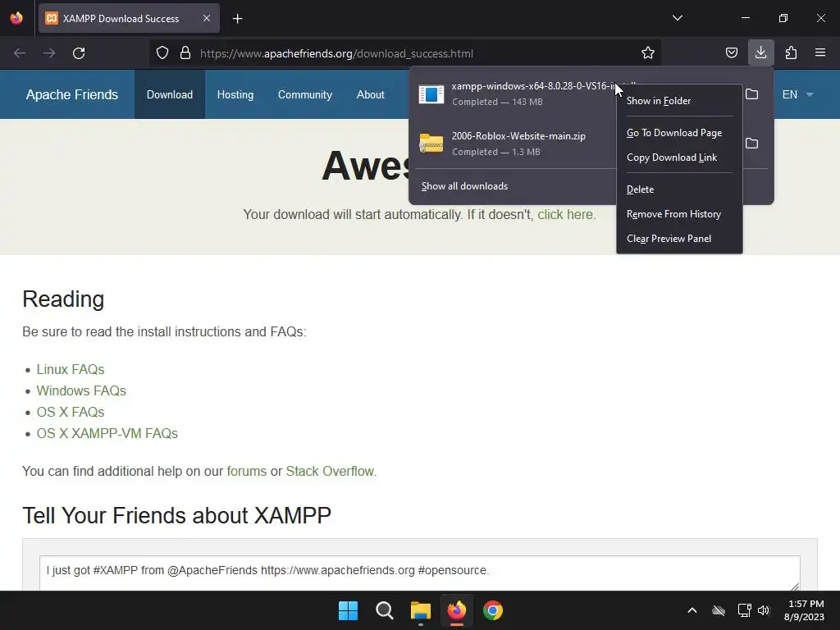Click Show all downloads
Viewport: 840px width, 630px height.
(x=464, y=186)
